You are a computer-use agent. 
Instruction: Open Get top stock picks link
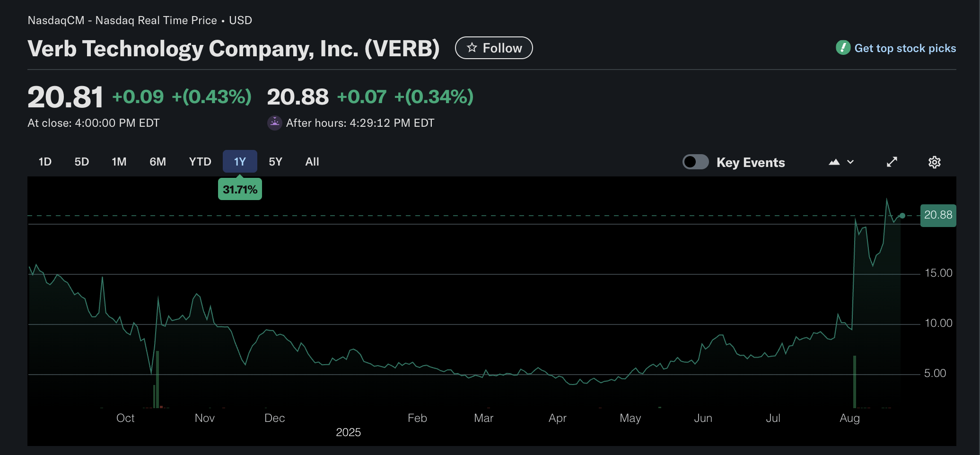tap(905, 48)
